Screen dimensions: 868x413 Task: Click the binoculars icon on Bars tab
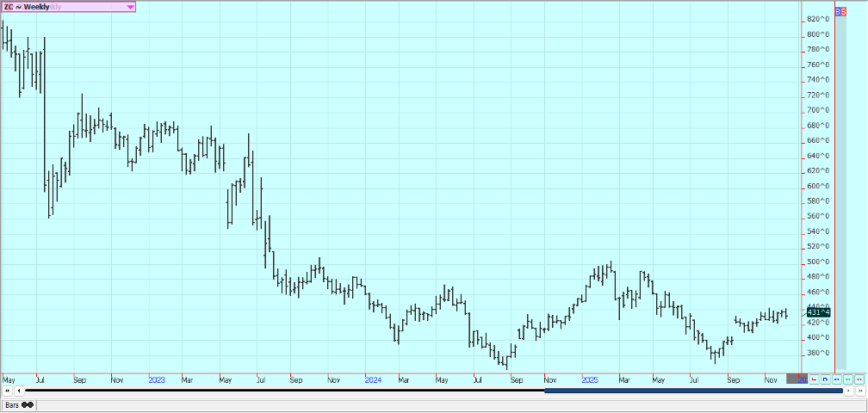coord(28,404)
